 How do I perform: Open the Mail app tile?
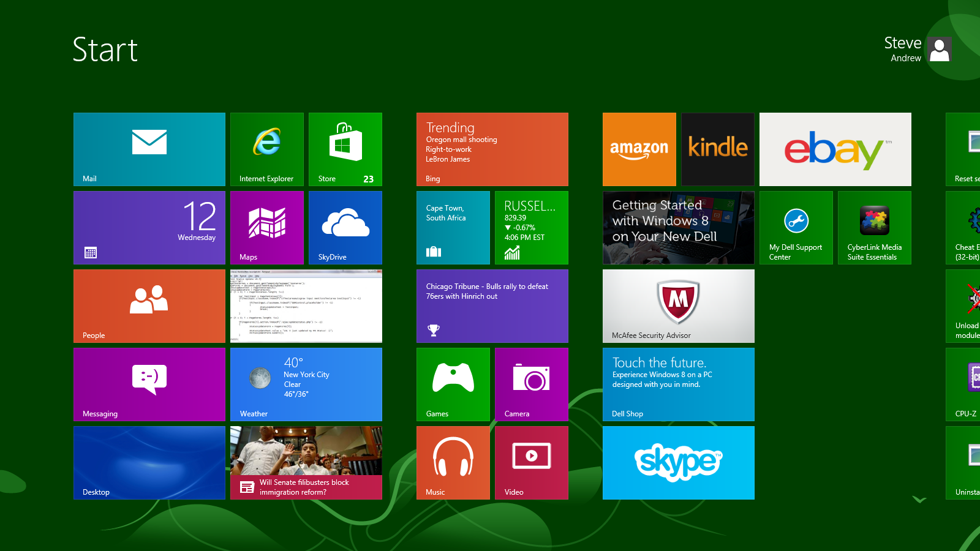tap(149, 149)
